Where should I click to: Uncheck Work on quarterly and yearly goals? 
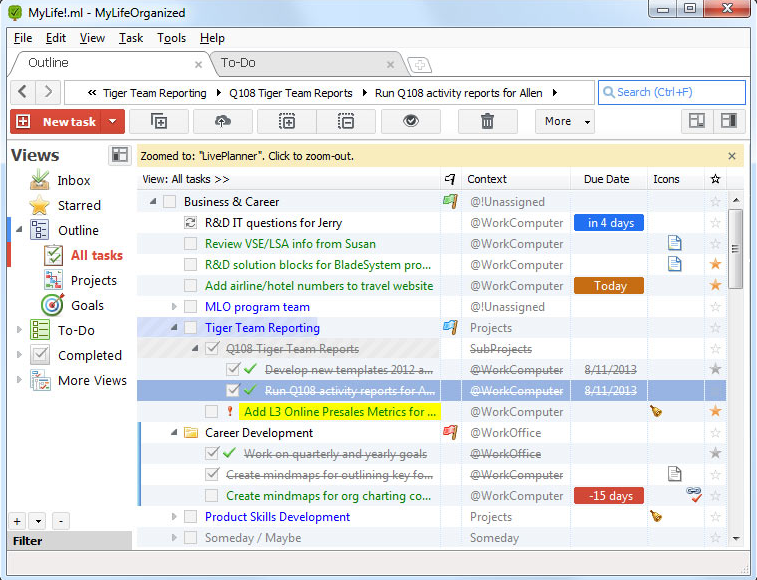coord(212,453)
